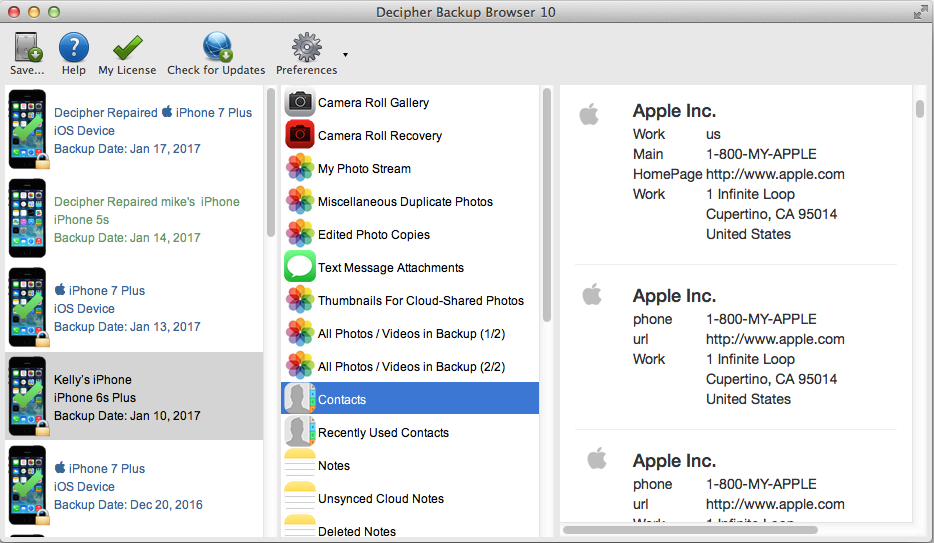
Task: Click All Photos / Videos (1/2) icon
Action: (300, 333)
